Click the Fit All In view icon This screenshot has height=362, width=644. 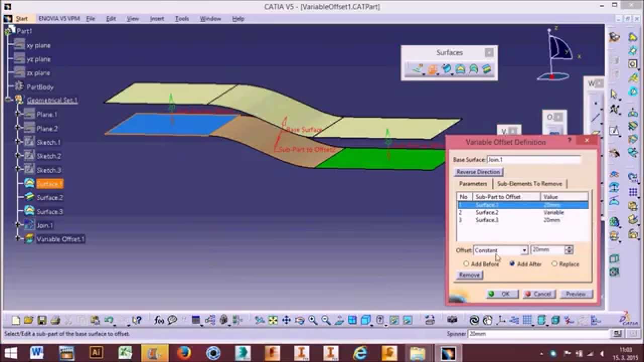click(273, 320)
